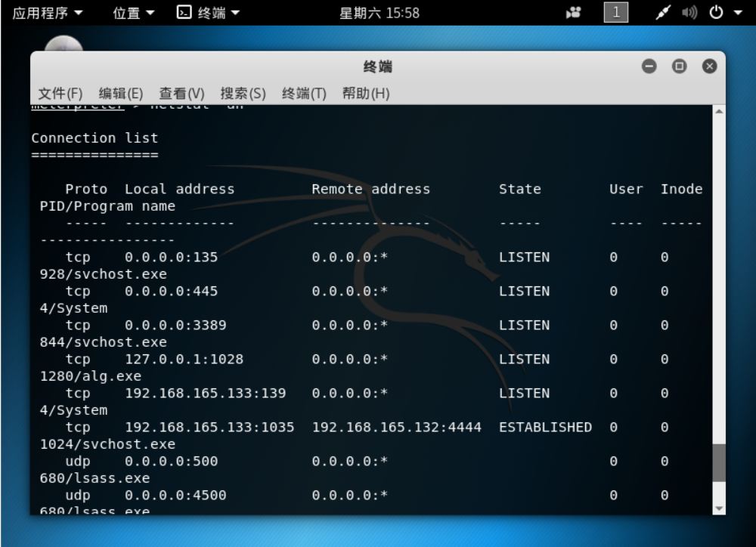Open the 查看(V) menu
The height and width of the screenshot is (547, 756).
click(x=181, y=93)
